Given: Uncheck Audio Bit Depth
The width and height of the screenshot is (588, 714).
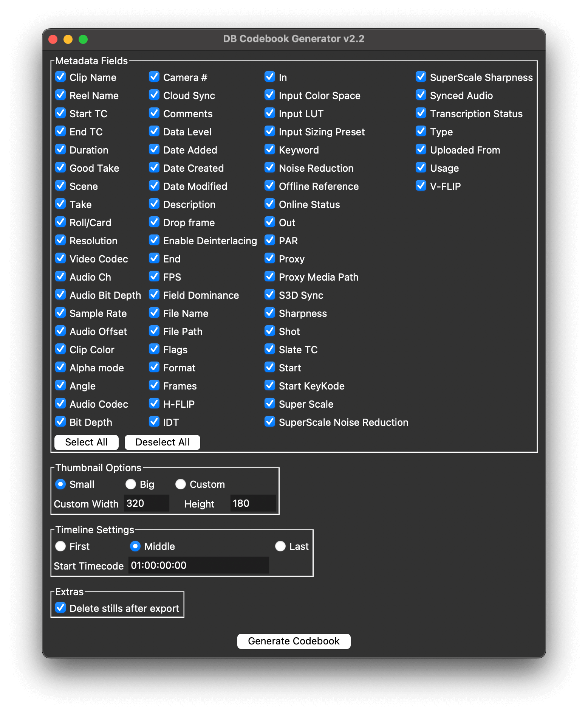Looking at the screenshot, I should point(60,295).
